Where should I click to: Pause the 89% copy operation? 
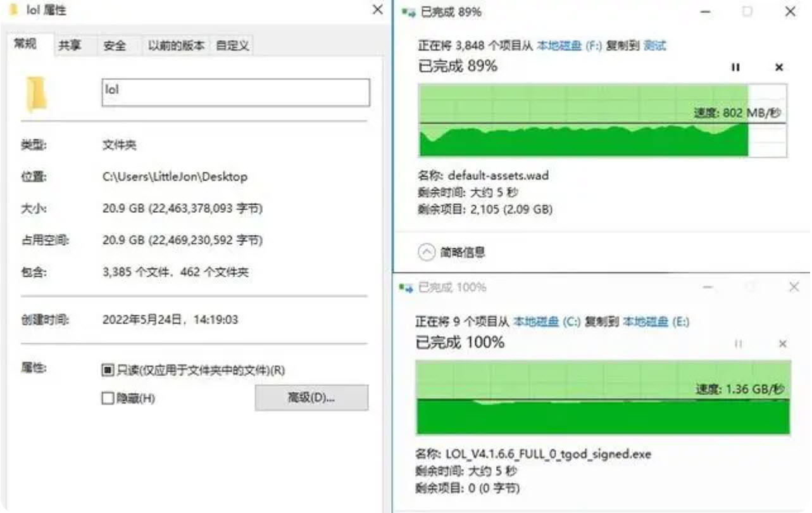[x=736, y=66]
